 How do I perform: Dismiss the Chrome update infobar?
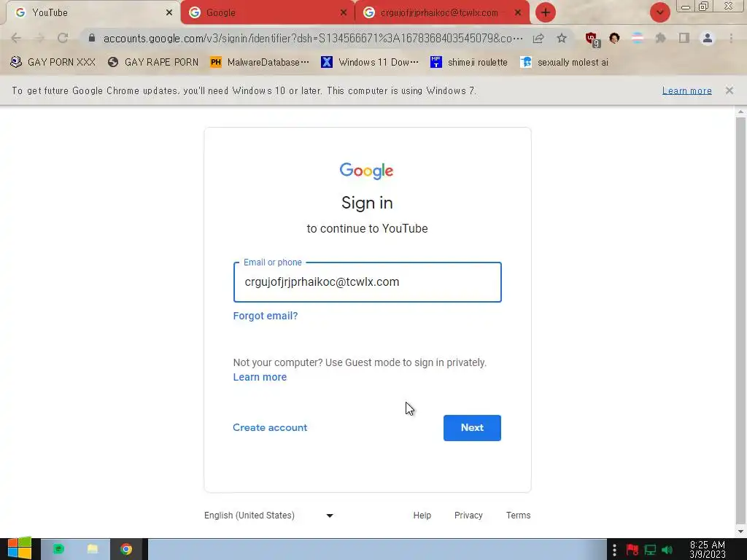coord(729,90)
